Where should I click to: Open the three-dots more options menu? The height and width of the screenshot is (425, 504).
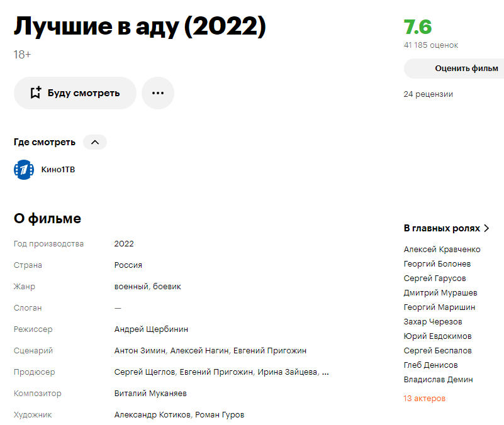click(158, 93)
